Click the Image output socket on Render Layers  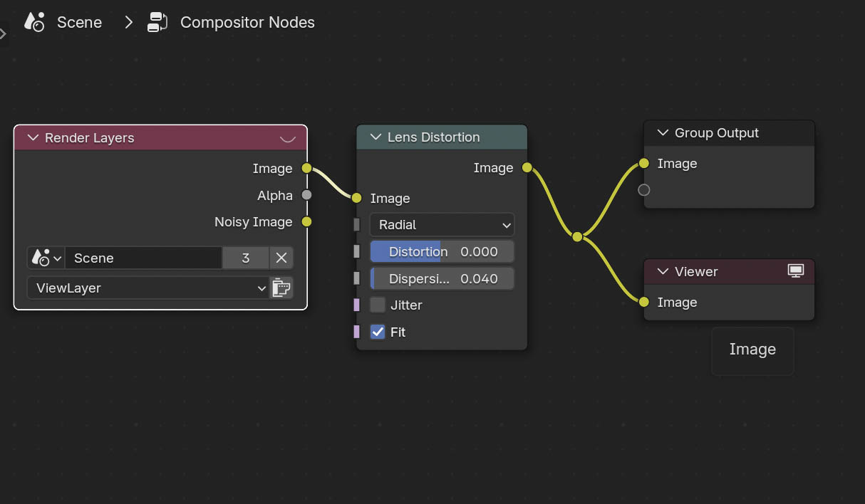click(306, 169)
